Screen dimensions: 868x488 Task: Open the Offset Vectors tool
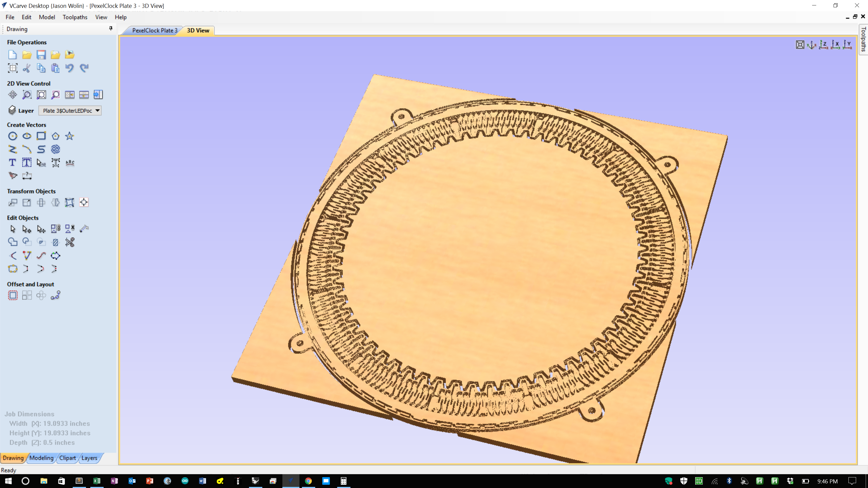tap(12, 295)
